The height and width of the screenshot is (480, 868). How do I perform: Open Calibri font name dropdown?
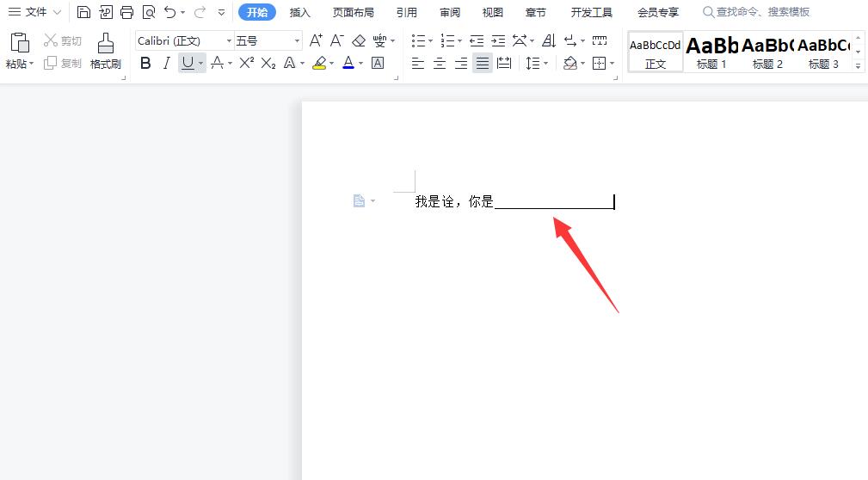point(229,41)
